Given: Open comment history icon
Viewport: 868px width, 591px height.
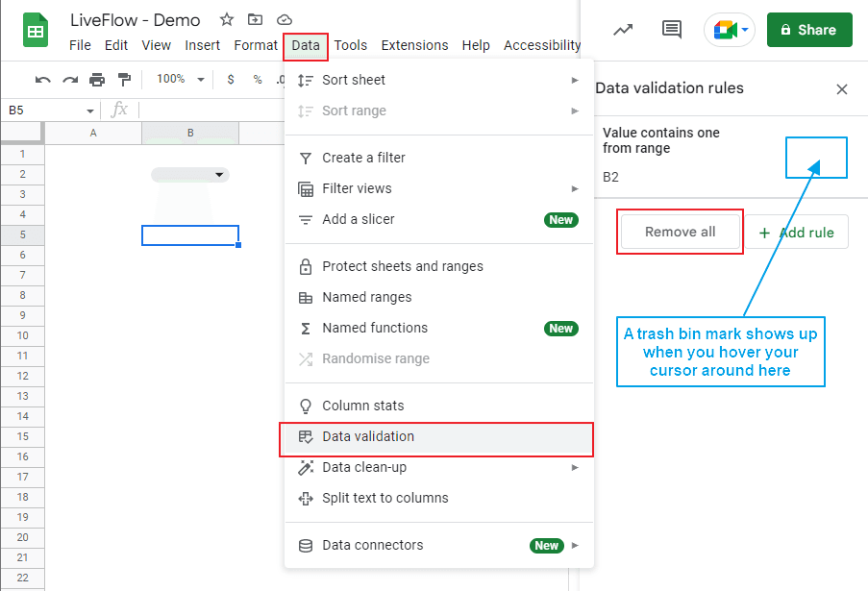Looking at the screenshot, I should point(672,30).
